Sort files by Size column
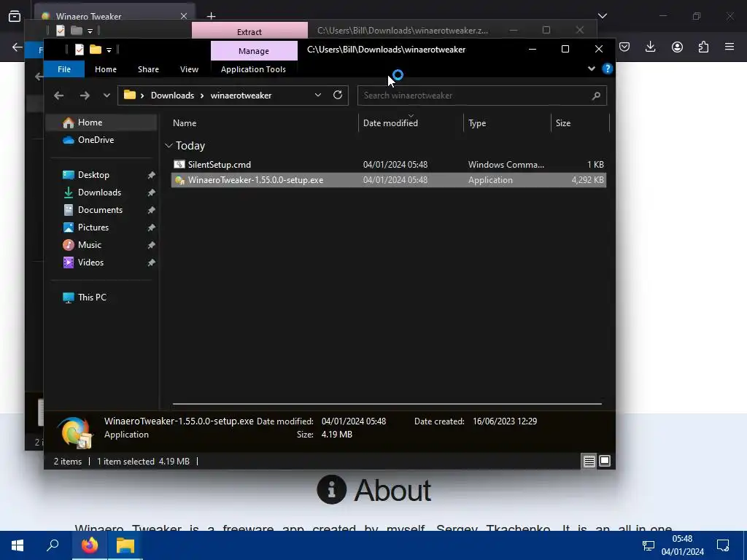This screenshot has height=560, width=747. [x=563, y=122]
